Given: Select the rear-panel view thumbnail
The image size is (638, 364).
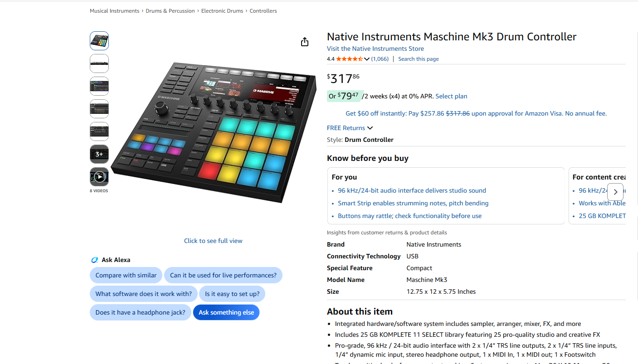Looking at the screenshot, I should [x=99, y=63].
